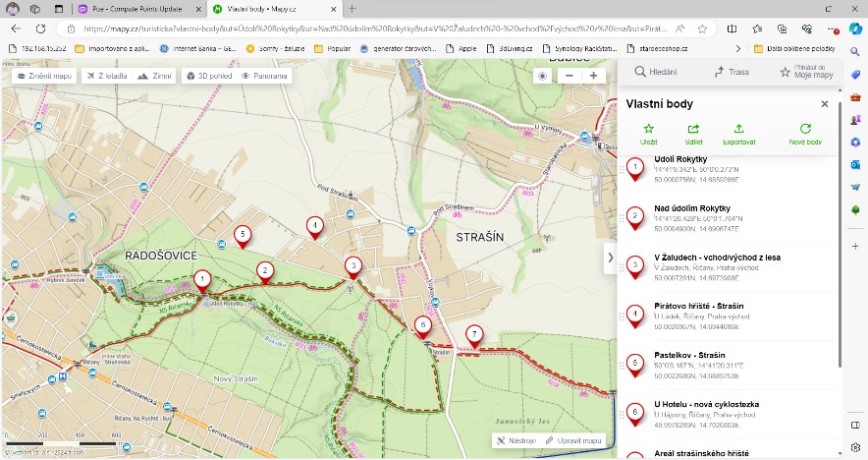This screenshot has height=460, width=868.
Task: Open Další oblíbené položky folder
Action: [x=795, y=49]
